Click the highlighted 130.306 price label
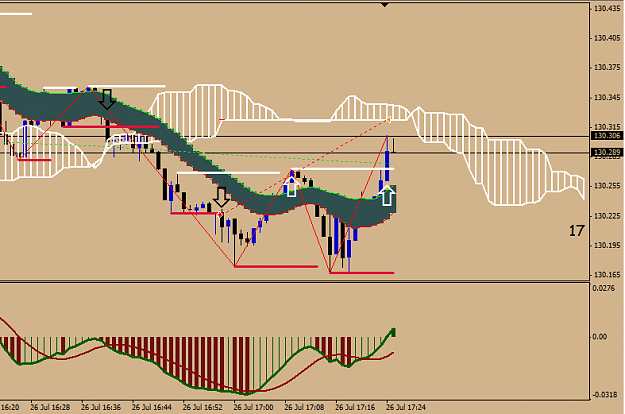 click(607, 136)
